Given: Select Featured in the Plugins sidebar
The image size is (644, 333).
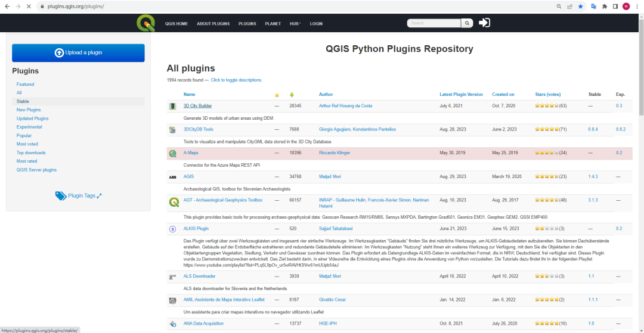Looking at the screenshot, I should (x=26, y=84).
